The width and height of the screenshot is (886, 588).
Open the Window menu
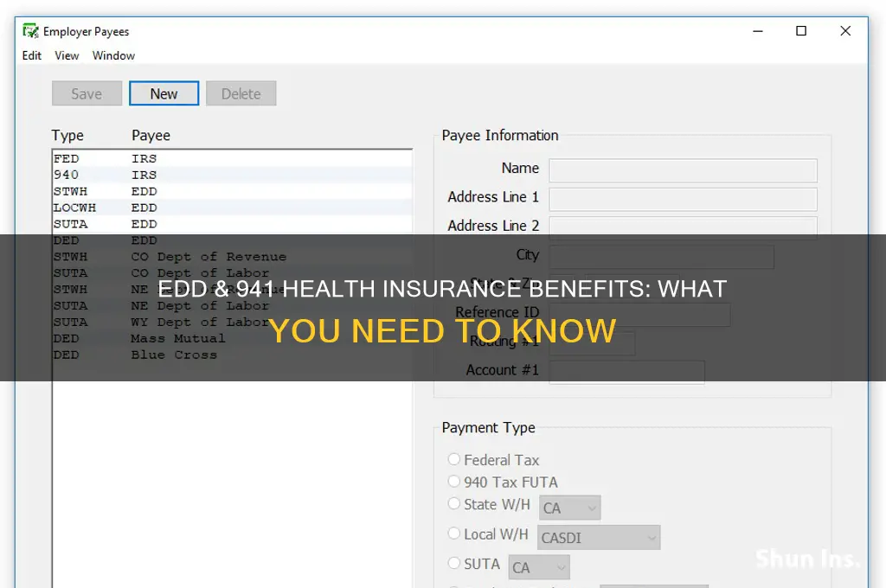(x=113, y=55)
